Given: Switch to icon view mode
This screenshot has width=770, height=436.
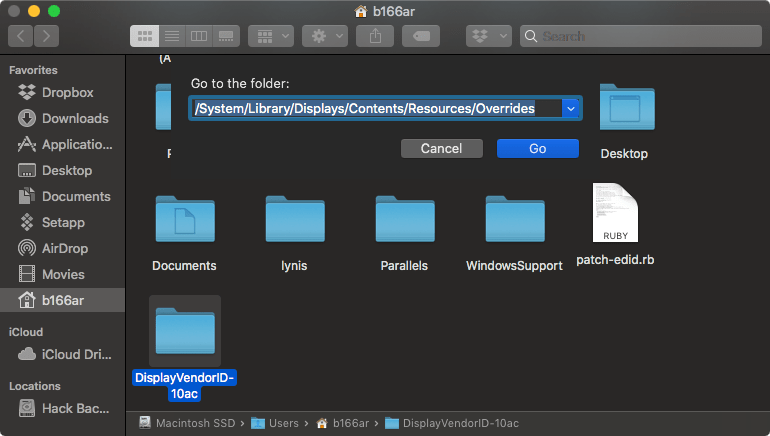Looking at the screenshot, I should point(144,36).
